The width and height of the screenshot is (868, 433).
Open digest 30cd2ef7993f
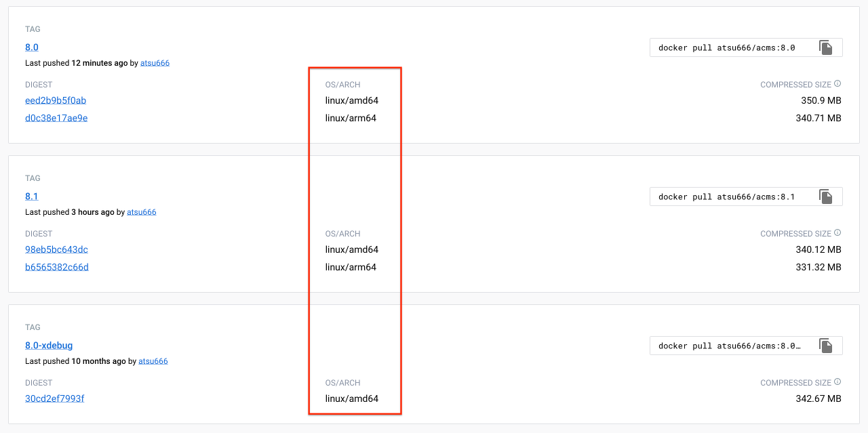55,398
